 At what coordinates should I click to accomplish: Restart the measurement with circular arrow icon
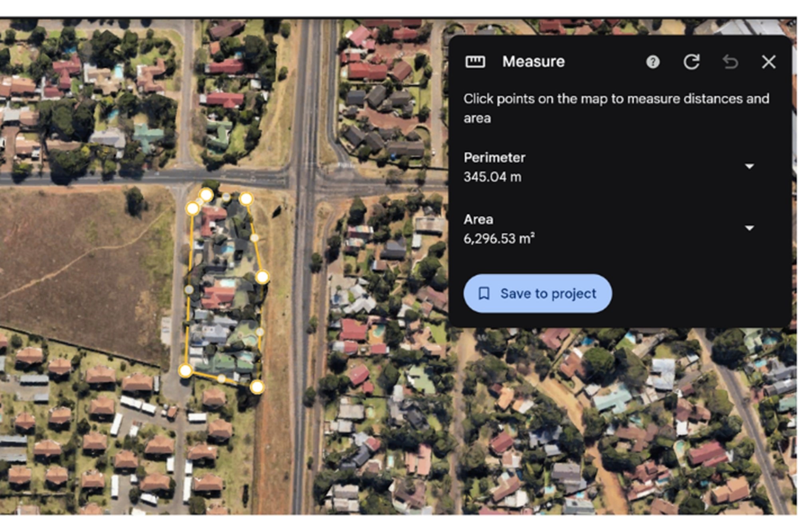(x=691, y=62)
